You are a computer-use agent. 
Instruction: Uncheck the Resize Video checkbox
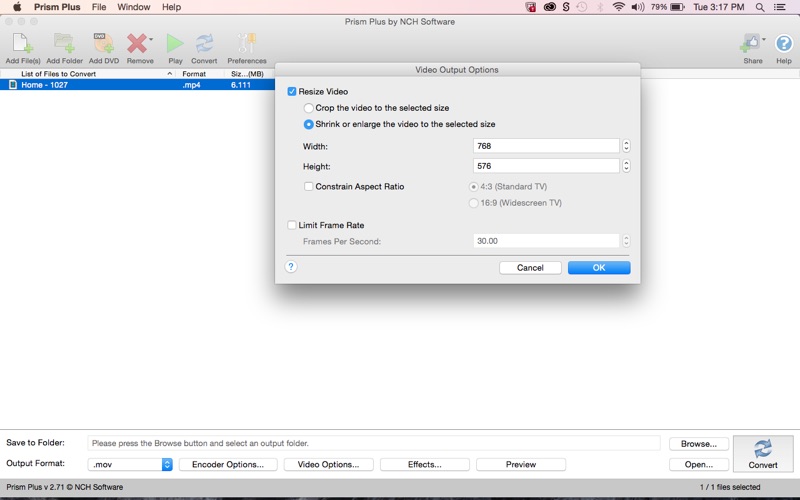(x=292, y=91)
